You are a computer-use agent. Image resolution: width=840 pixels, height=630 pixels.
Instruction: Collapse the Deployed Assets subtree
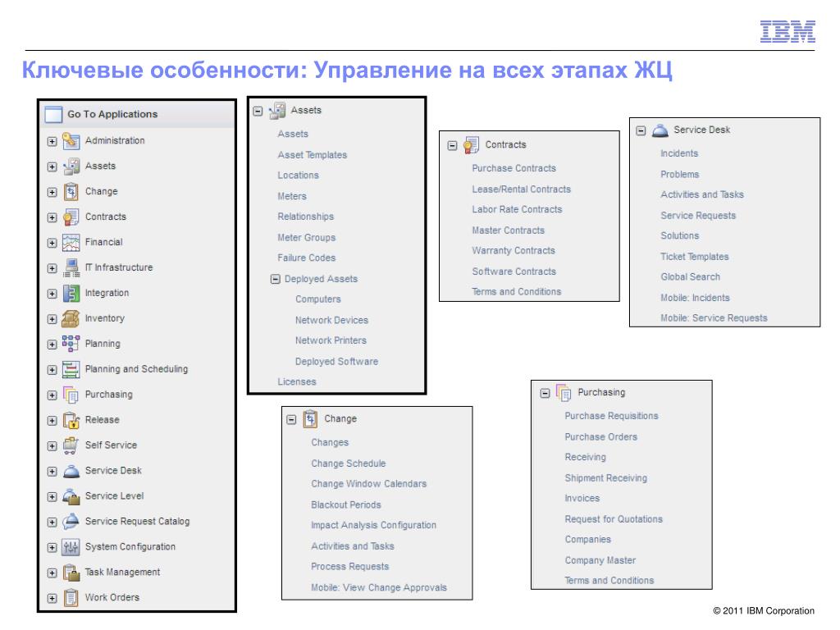(276, 279)
